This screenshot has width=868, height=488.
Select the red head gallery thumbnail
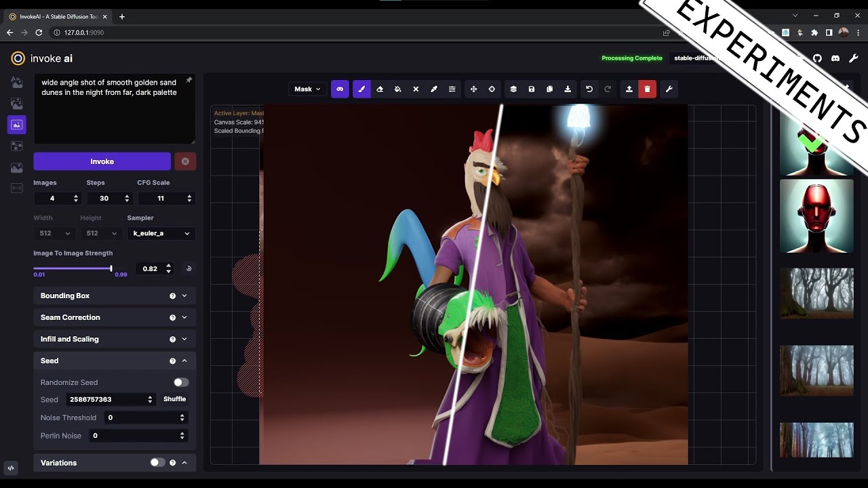816,216
